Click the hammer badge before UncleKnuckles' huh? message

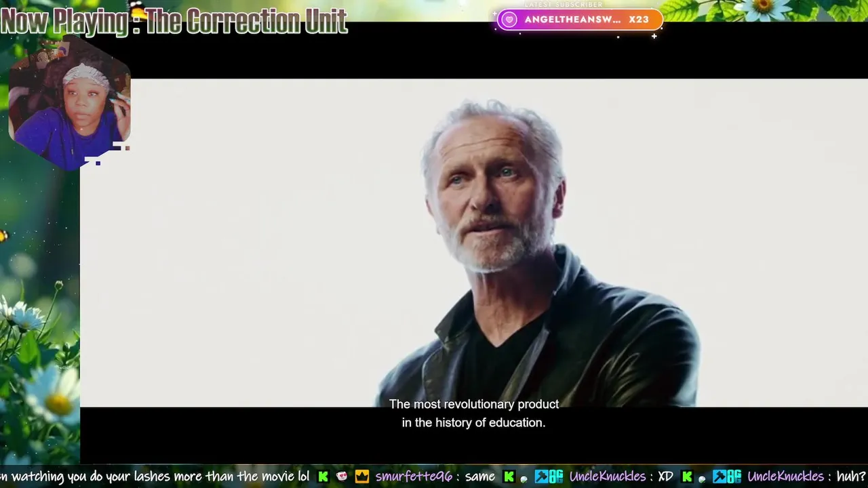(x=719, y=476)
